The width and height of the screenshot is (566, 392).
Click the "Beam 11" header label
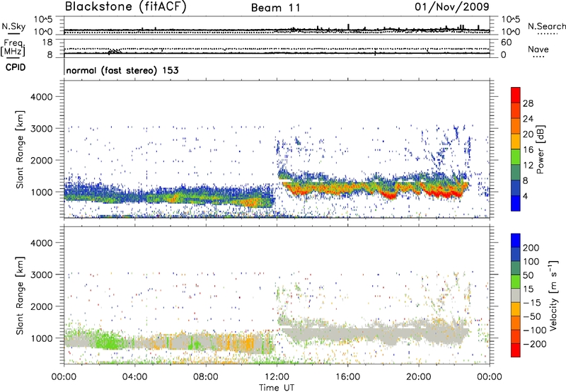(276, 8)
